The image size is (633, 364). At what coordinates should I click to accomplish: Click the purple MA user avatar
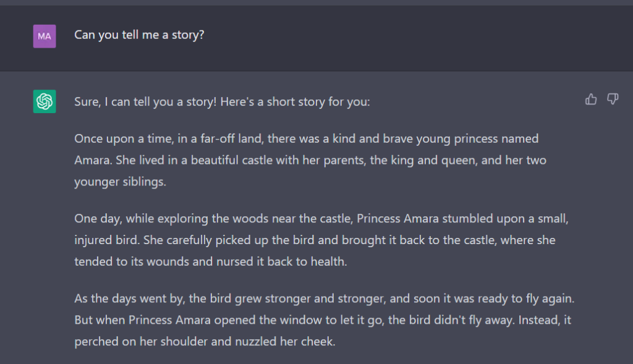click(x=45, y=36)
